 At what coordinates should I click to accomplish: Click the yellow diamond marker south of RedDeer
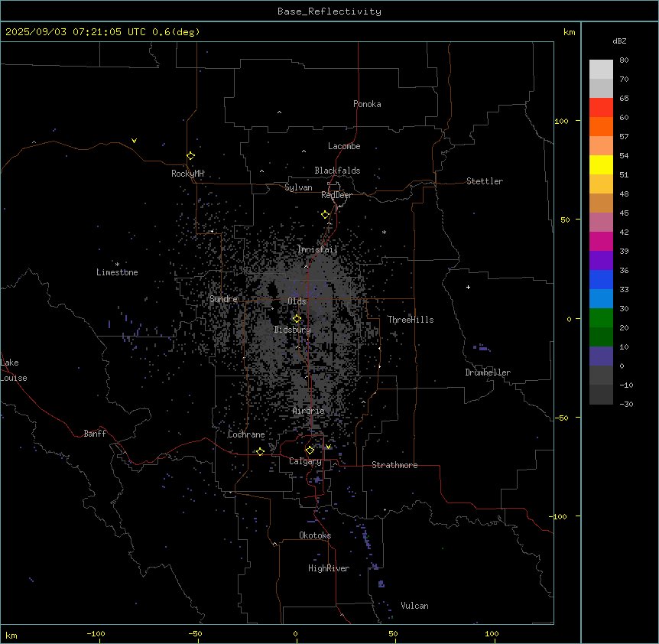(325, 214)
